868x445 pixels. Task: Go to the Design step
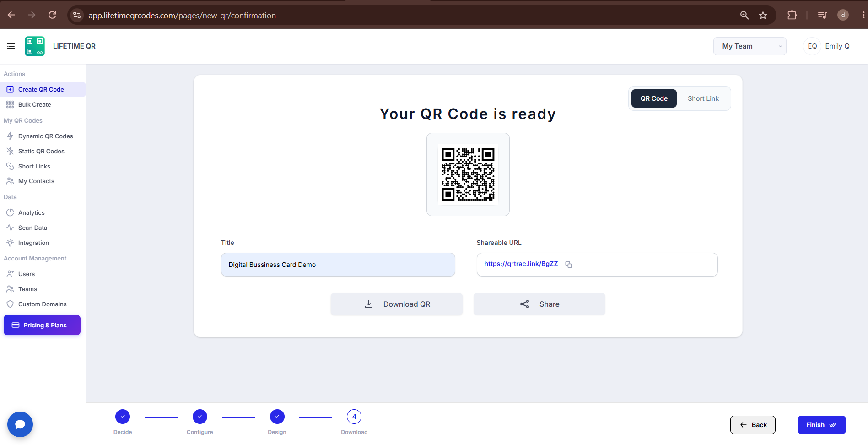277,417
